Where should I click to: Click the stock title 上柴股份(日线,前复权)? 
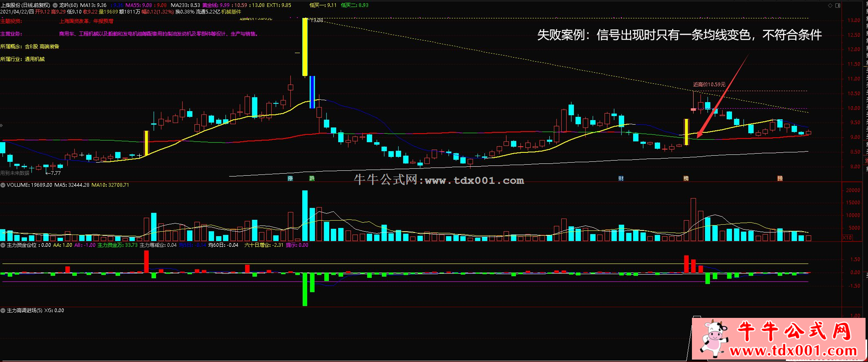[x=25, y=5]
